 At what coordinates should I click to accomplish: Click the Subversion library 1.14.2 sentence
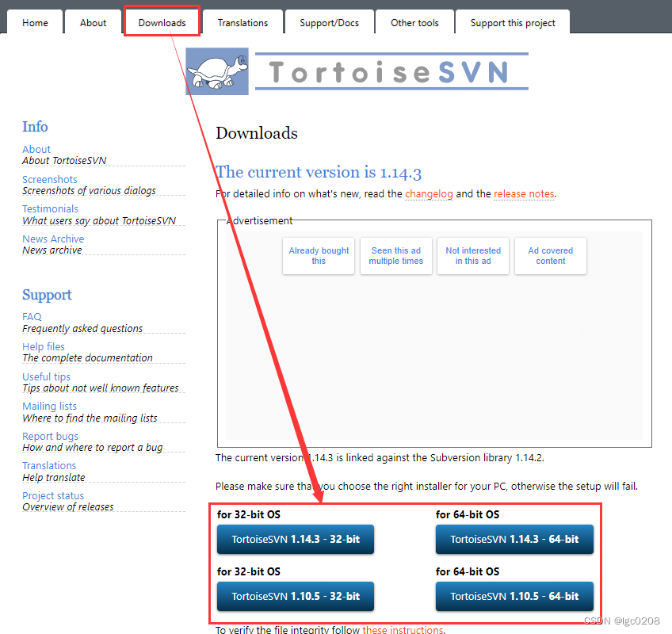pos(380,458)
